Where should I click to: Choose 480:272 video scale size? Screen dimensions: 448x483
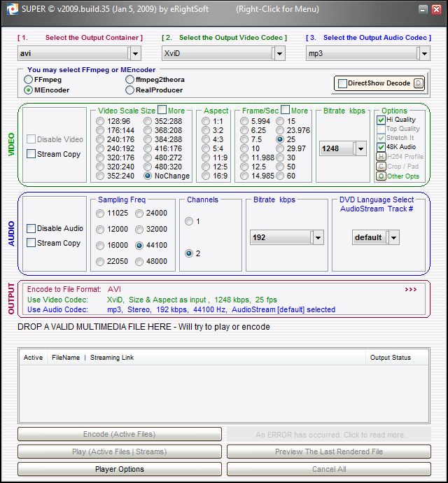point(148,157)
